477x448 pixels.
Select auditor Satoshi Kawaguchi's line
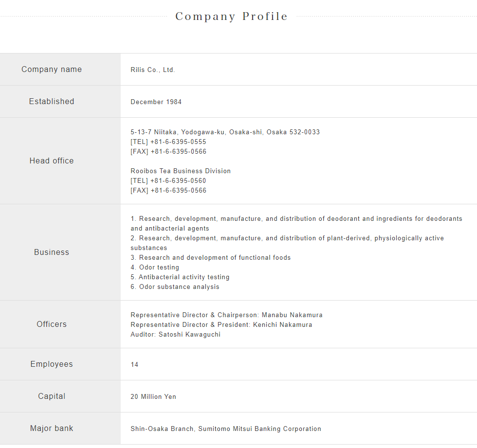click(175, 335)
